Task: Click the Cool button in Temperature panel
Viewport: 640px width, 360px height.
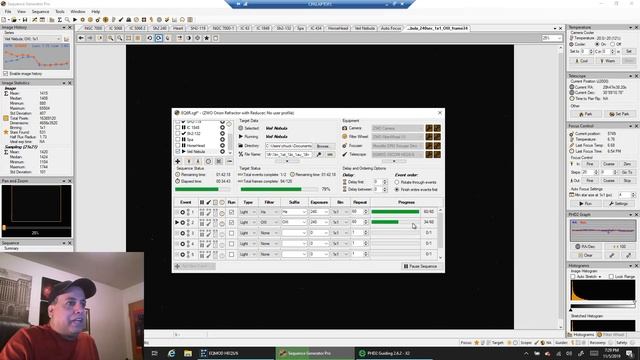Action: coord(582,61)
